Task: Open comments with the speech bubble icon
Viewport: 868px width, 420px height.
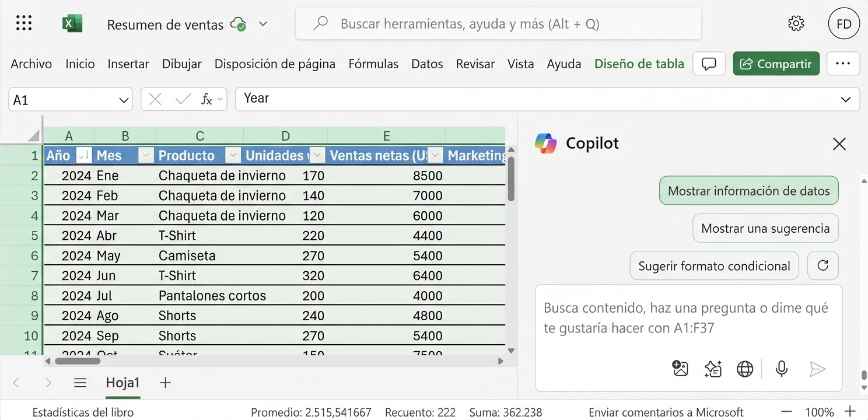Action: (709, 64)
